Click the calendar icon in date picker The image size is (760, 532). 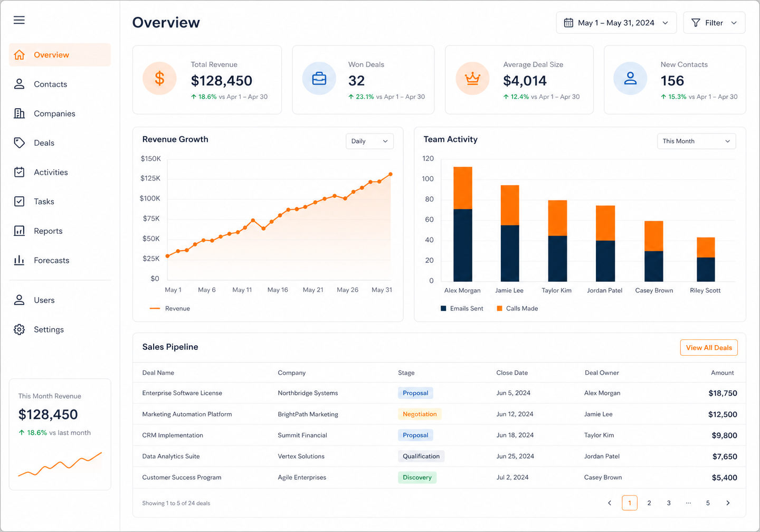[568, 23]
